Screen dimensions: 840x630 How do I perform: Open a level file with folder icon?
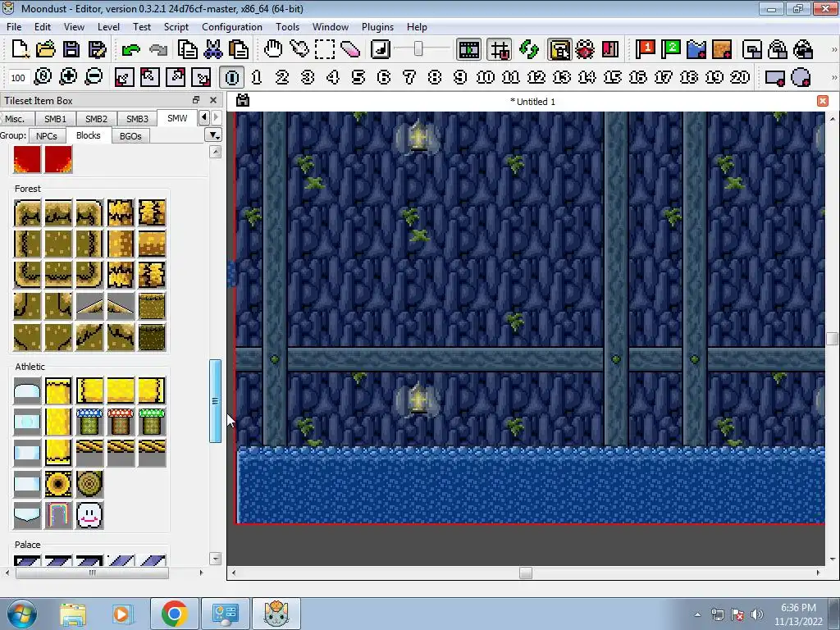(46, 49)
